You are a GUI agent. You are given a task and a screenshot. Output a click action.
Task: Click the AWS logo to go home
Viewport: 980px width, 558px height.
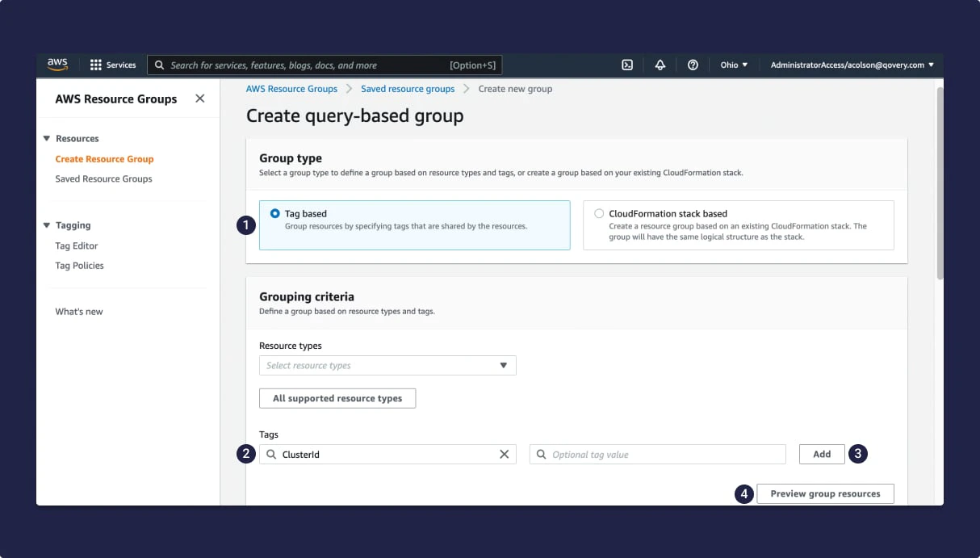click(57, 64)
